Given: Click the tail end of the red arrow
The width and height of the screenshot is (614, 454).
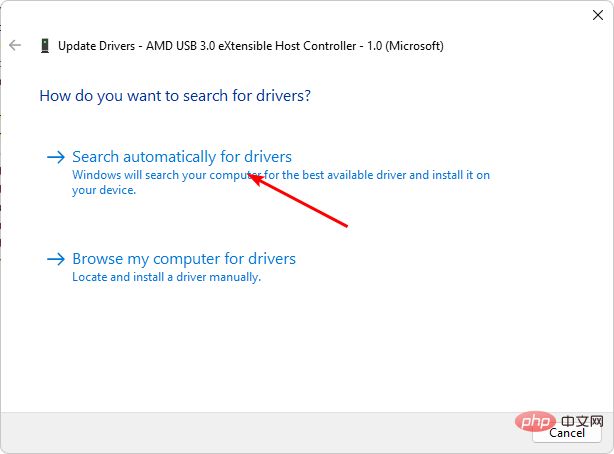Looking at the screenshot, I should (x=346, y=226).
